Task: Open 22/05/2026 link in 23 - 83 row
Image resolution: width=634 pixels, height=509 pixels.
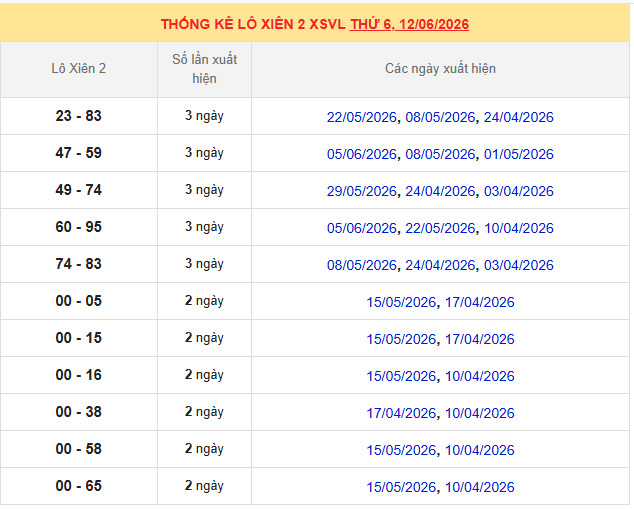Action: pyautogui.click(x=361, y=117)
